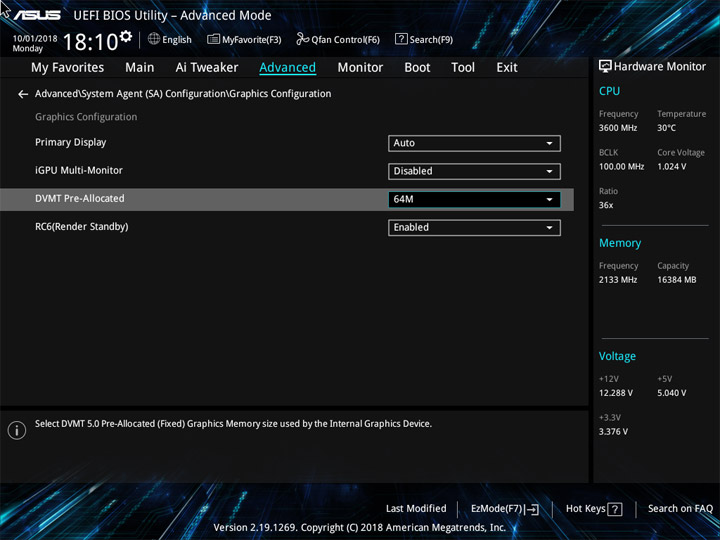The height and width of the screenshot is (540, 720).
Task: Select the Advanced tab
Action: [x=287, y=68]
